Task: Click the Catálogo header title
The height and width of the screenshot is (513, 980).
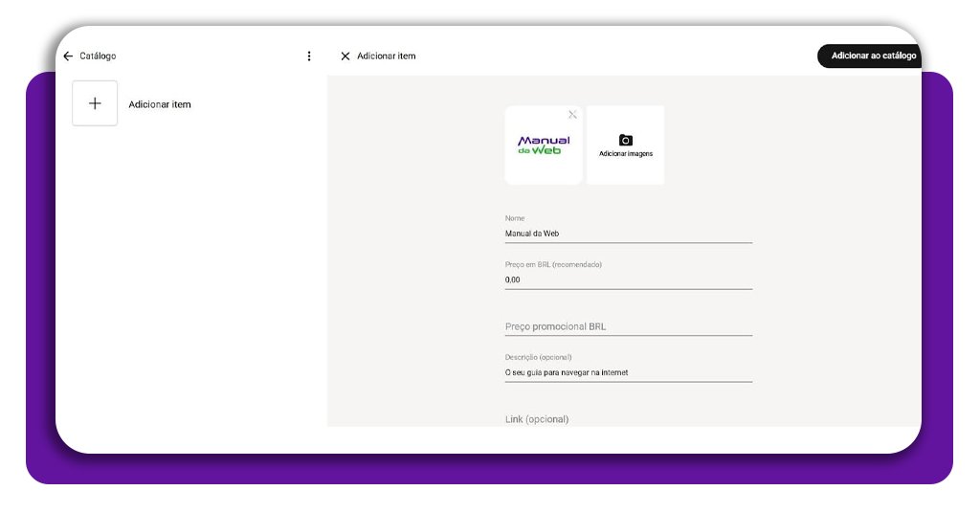Action: [98, 56]
